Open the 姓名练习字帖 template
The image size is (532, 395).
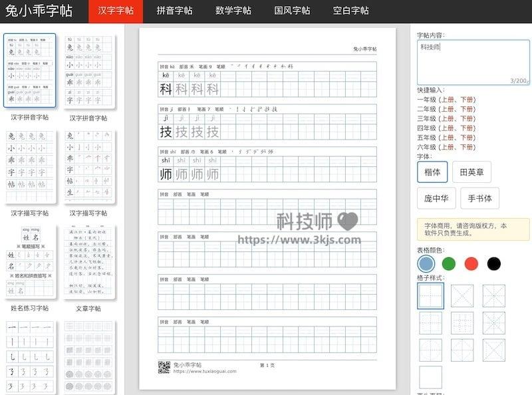pos(30,261)
